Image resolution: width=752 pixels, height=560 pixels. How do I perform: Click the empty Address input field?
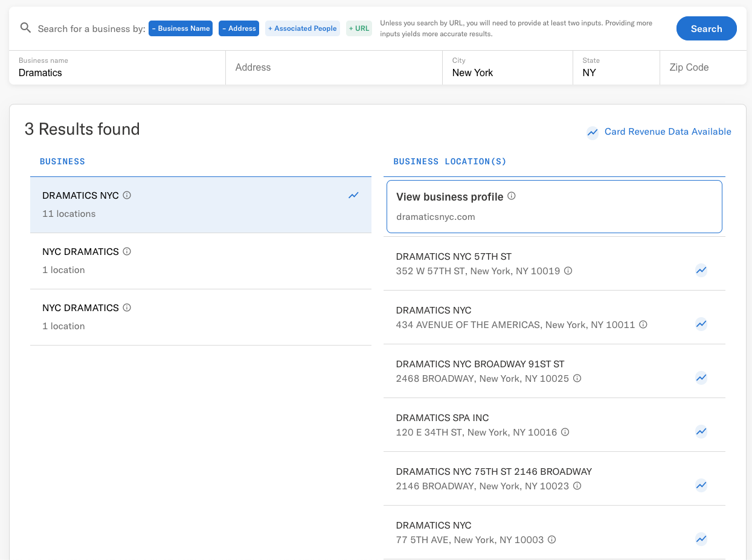click(333, 67)
